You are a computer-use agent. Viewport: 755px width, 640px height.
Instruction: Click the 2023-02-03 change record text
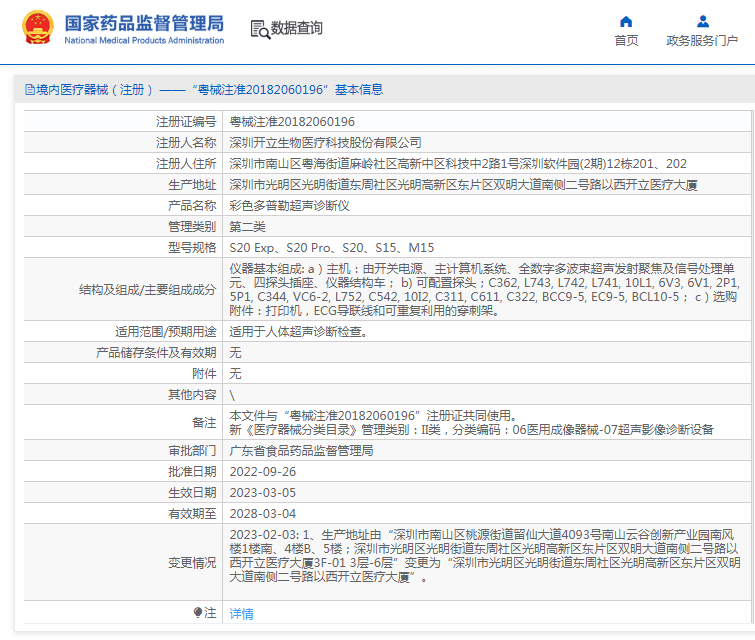tap(485, 556)
